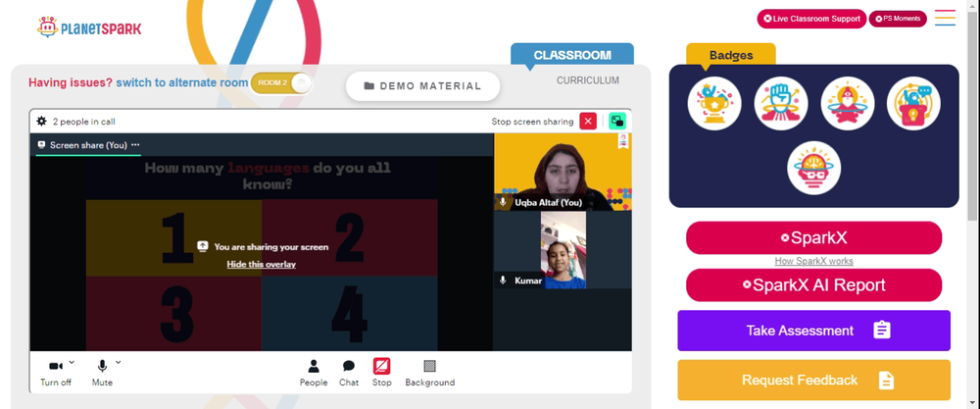Open call settings gear icon
Image resolution: width=980 pixels, height=409 pixels.
(41, 122)
